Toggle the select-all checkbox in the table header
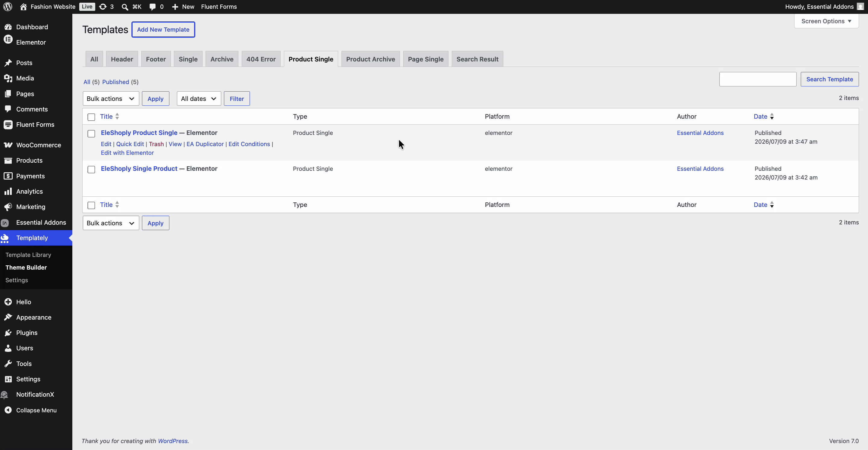Viewport: 868px width, 450px height. pyautogui.click(x=91, y=117)
